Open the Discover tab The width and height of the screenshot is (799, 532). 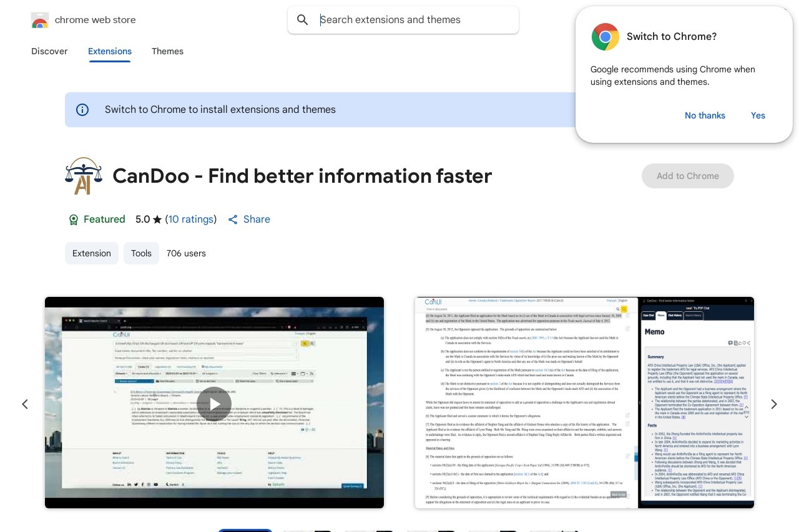pyautogui.click(x=49, y=51)
